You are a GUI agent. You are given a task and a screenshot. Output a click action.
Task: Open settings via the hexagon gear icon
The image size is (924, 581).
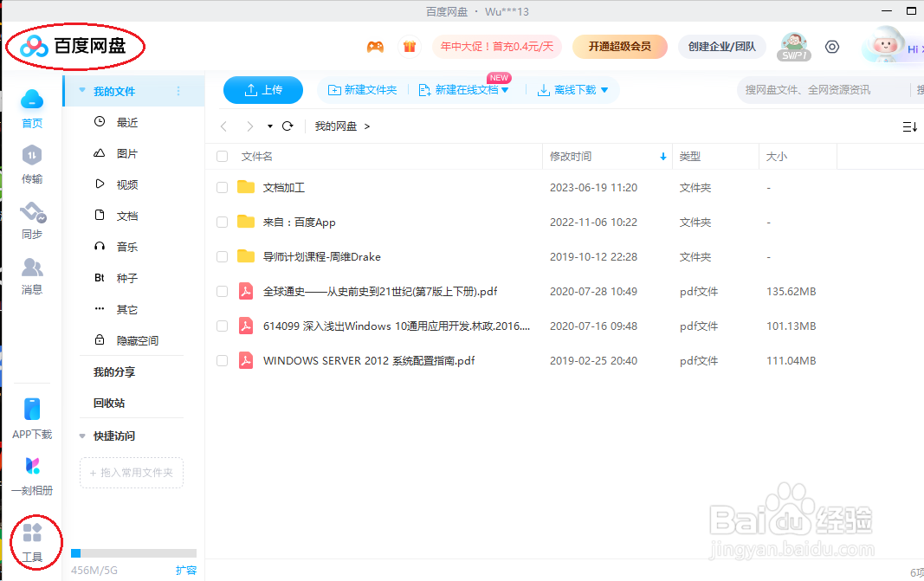832,47
